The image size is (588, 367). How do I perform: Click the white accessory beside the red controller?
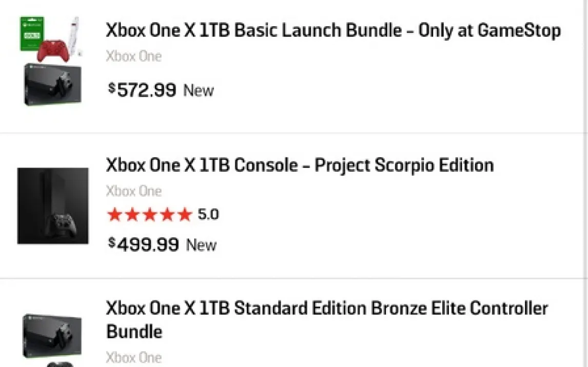[74, 34]
